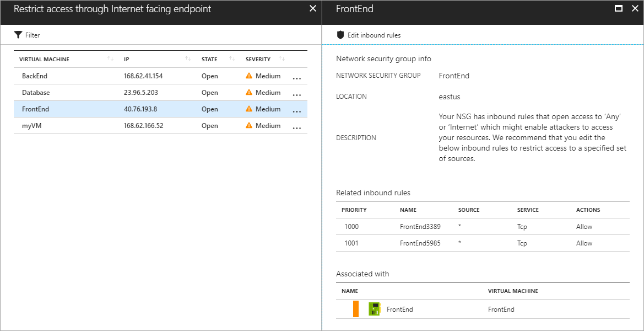Image resolution: width=644 pixels, height=331 pixels.
Task: Select the Database virtual machine row
Action: 36,93
